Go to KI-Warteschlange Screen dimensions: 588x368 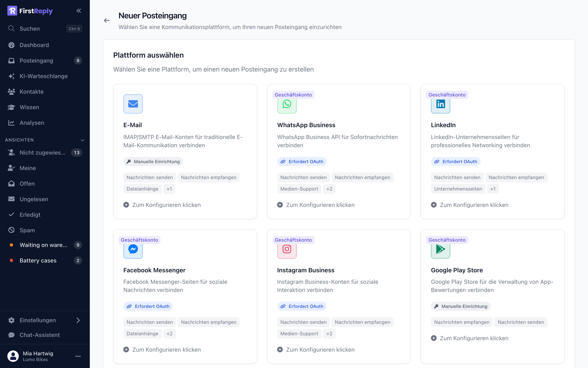click(x=45, y=76)
